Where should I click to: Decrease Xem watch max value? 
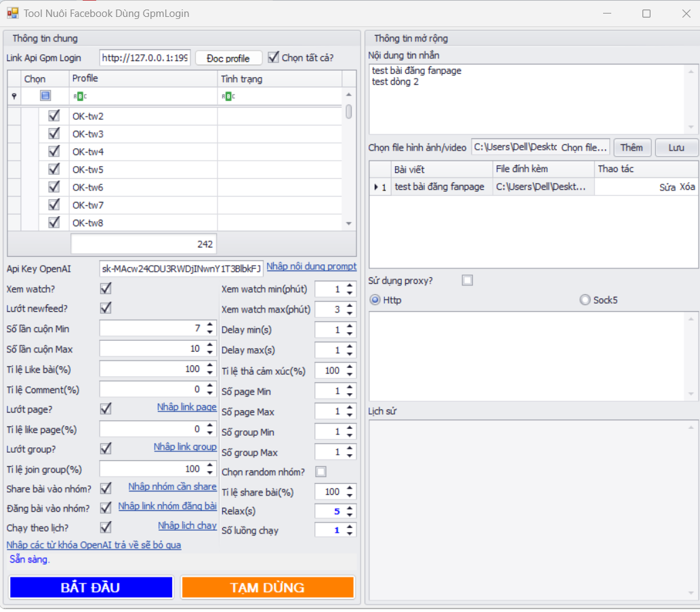(x=350, y=313)
